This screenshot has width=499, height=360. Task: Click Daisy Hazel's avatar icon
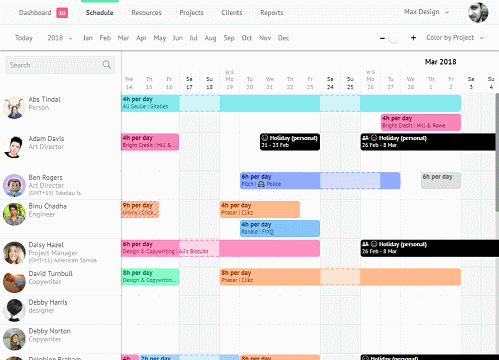14,253
